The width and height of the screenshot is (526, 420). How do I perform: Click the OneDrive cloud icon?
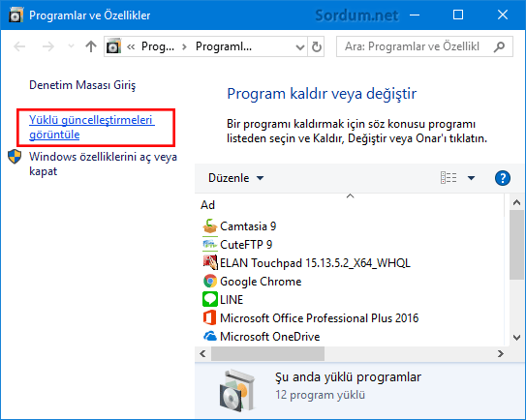(x=210, y=336)
